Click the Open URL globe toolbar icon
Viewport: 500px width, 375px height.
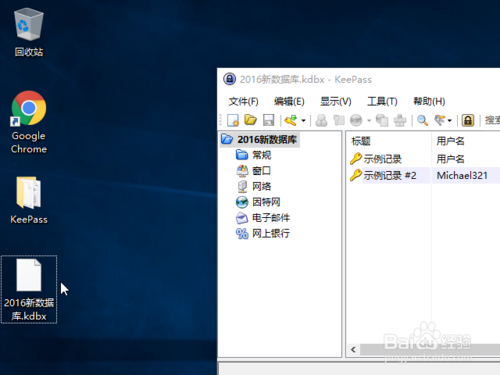point(356,120)
